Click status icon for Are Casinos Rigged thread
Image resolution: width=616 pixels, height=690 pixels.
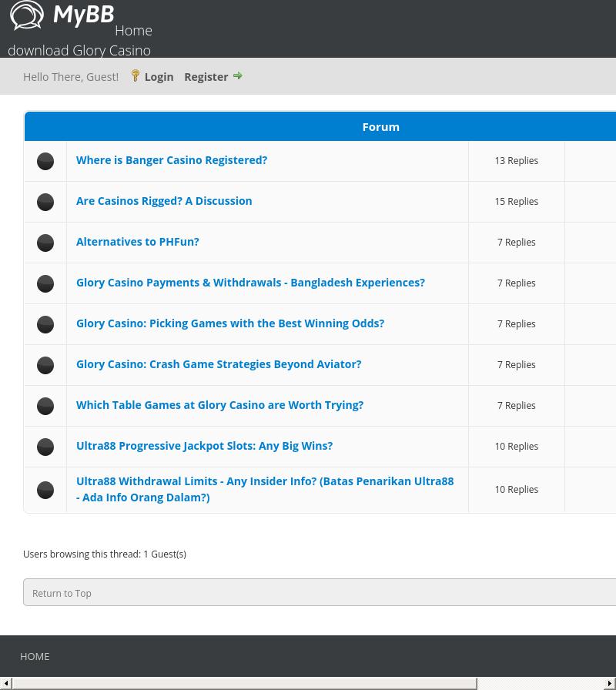[45, 202]
